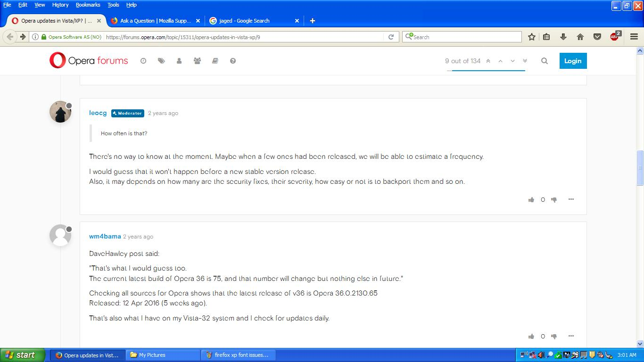The width and height of the screenshot is (644, 362).
Task: Click the blue Login button
Action: (x=573, y=61)
